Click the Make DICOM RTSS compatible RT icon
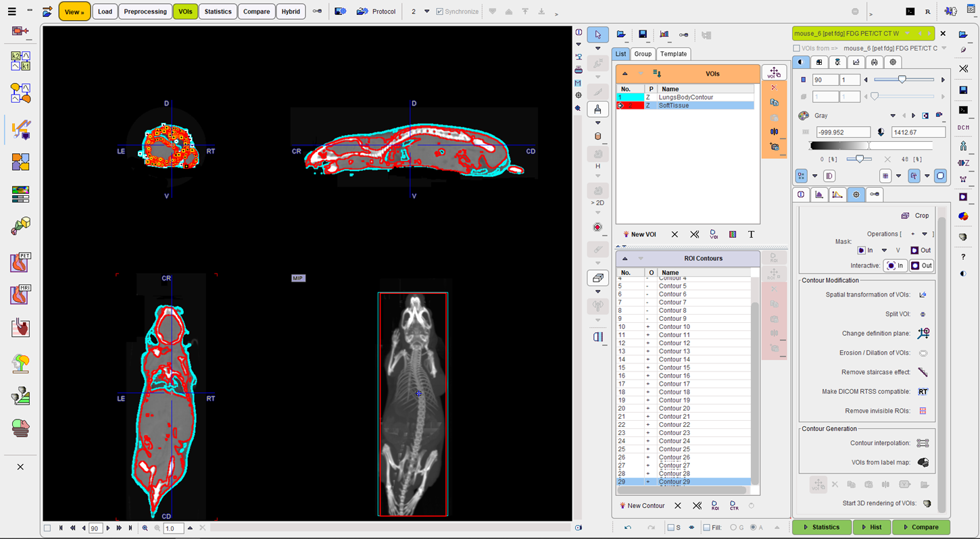980x539 pixels. 923,392
